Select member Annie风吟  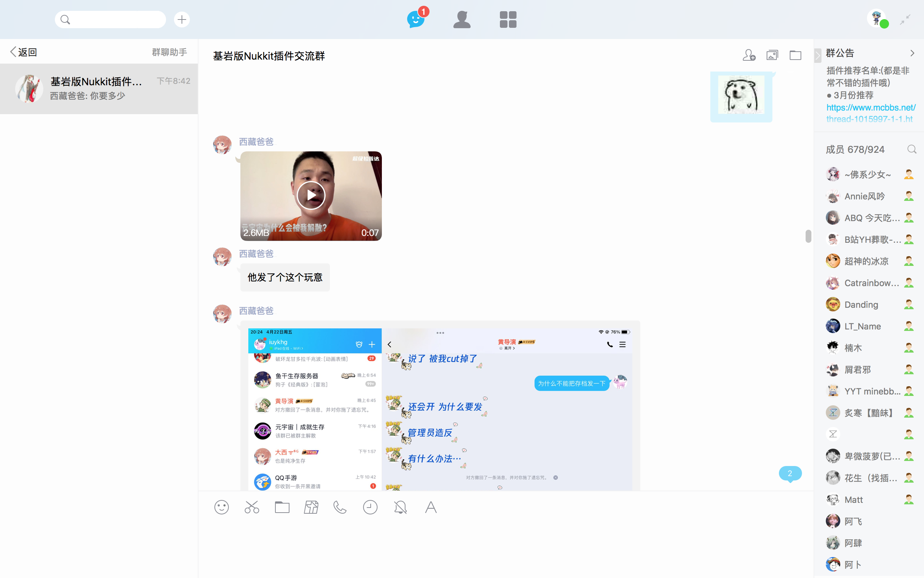point(869,196)
